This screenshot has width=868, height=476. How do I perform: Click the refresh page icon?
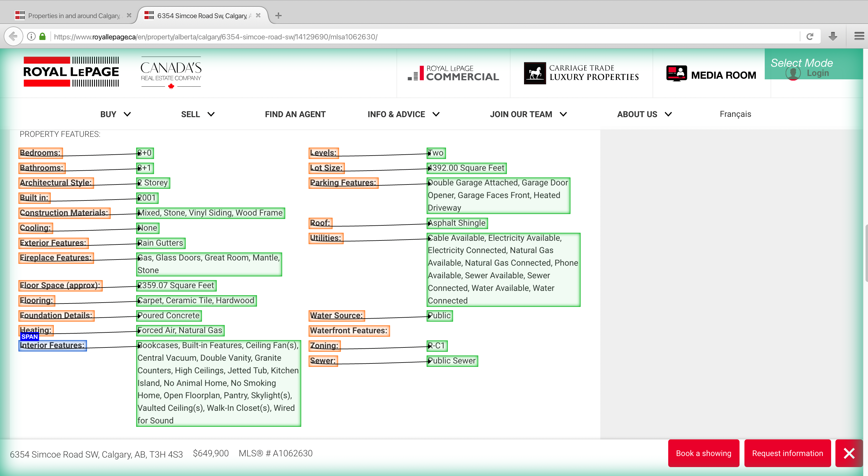click(811, 36)
